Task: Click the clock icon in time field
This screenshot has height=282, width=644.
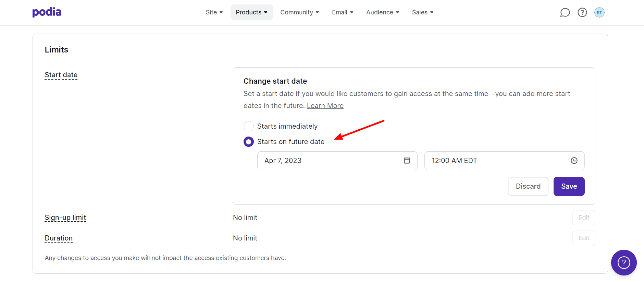Action: pos(574,161)
